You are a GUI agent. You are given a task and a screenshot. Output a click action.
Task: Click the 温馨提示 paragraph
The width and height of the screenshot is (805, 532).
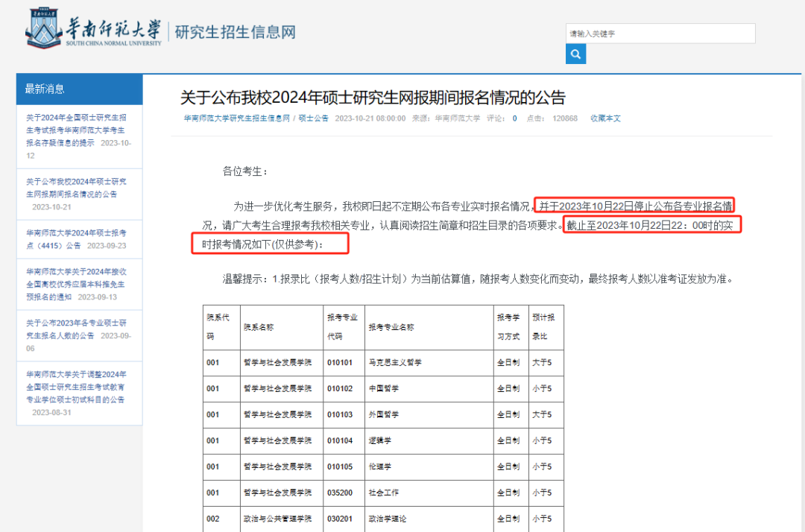coord(478,279)
